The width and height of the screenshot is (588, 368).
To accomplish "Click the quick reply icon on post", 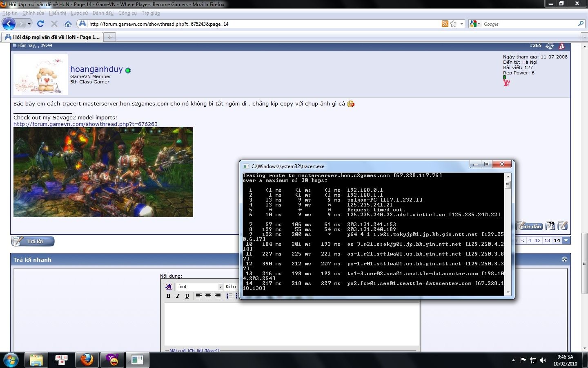I will pos(562,226).
